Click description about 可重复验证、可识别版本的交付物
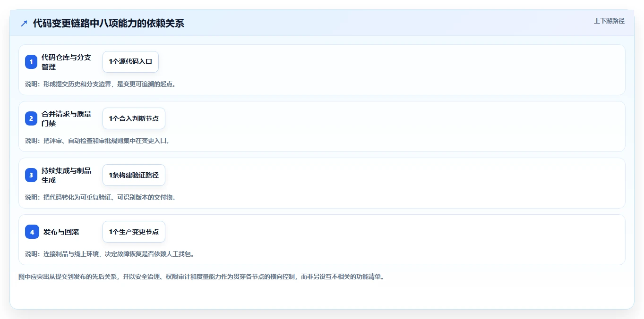Image resolution: width=644 pixels, height=319 pixels. tap(100, 197)
